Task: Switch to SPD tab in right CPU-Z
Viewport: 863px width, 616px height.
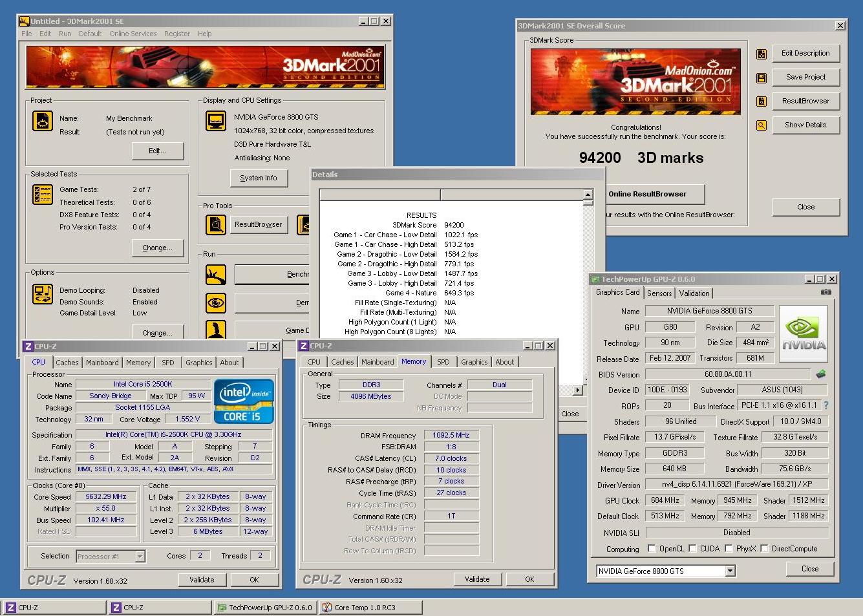Action: click(x=443, y=362)
